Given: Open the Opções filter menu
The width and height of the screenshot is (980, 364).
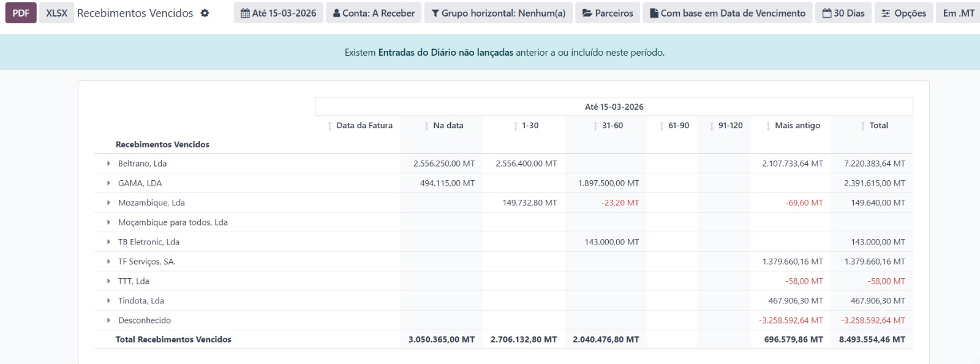Looking at the screenshot, I should coord(903,13).
